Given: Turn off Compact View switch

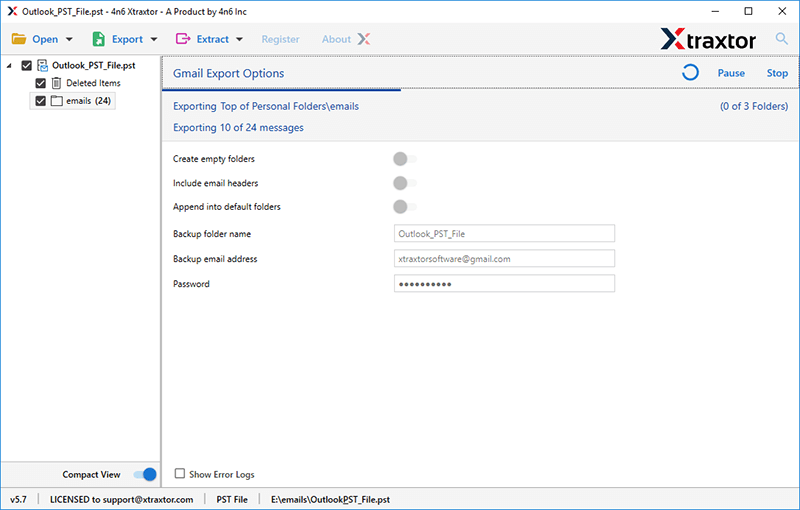Looking at the screenshot, I should pyautogui.click(x=145, y=474).
